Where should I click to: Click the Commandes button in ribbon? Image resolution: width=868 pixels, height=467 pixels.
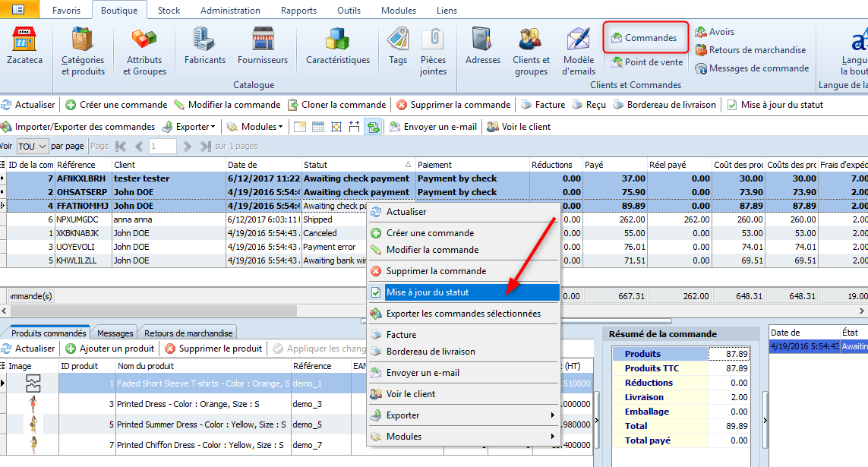(x=645, y=38)
